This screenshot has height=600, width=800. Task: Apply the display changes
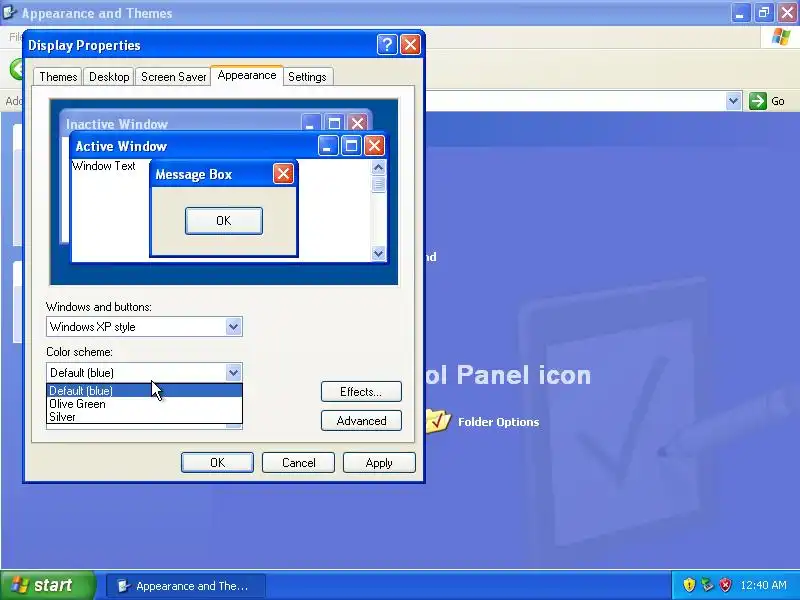tap(379, 462)
